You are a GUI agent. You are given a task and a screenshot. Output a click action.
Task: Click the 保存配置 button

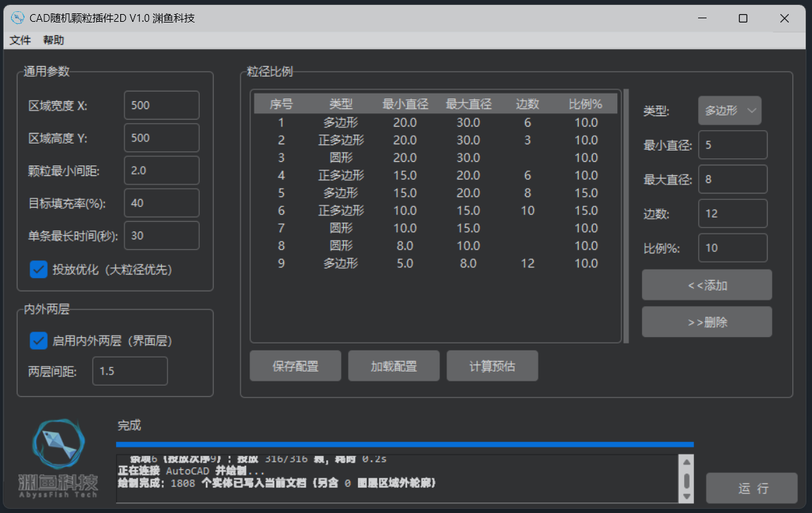tap(295, 367)
